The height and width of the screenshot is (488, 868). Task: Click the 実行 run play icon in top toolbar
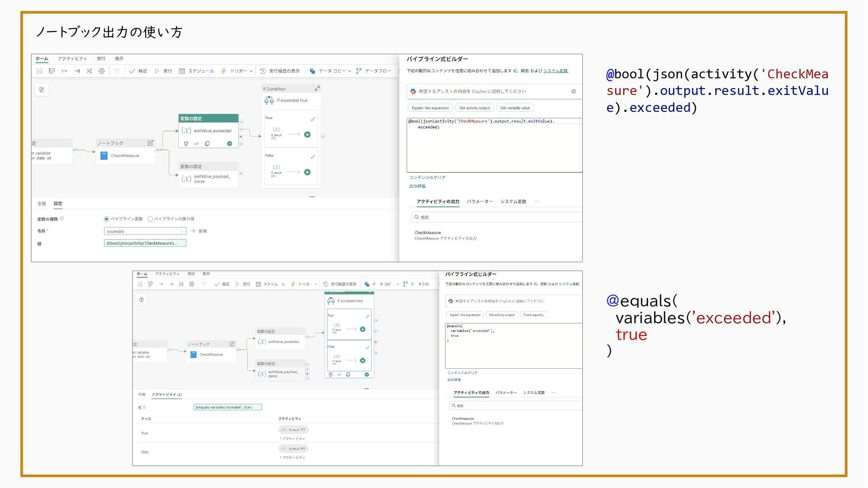pyautogui.click(x=157, y=71)
